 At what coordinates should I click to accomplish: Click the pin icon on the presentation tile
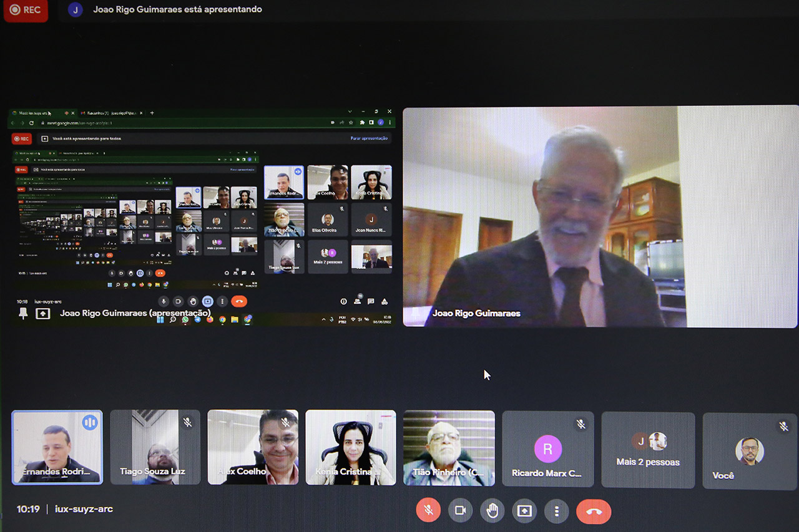click(23, 314)
